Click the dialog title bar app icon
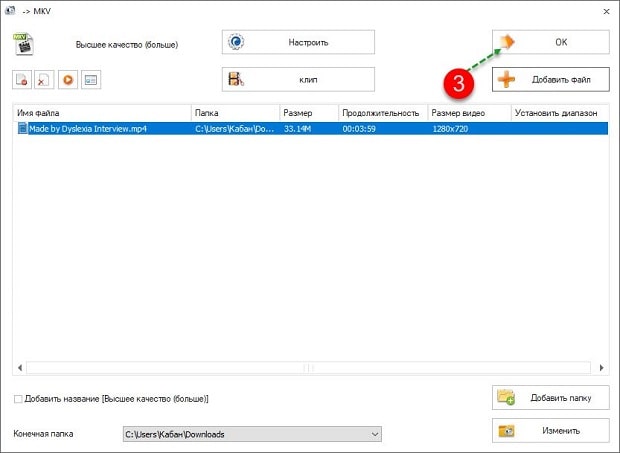620x453 pixels. click(10, 11)
